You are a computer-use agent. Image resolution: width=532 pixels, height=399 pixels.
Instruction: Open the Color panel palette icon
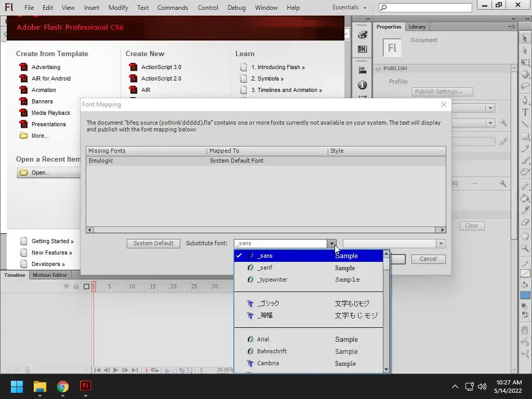362,35
